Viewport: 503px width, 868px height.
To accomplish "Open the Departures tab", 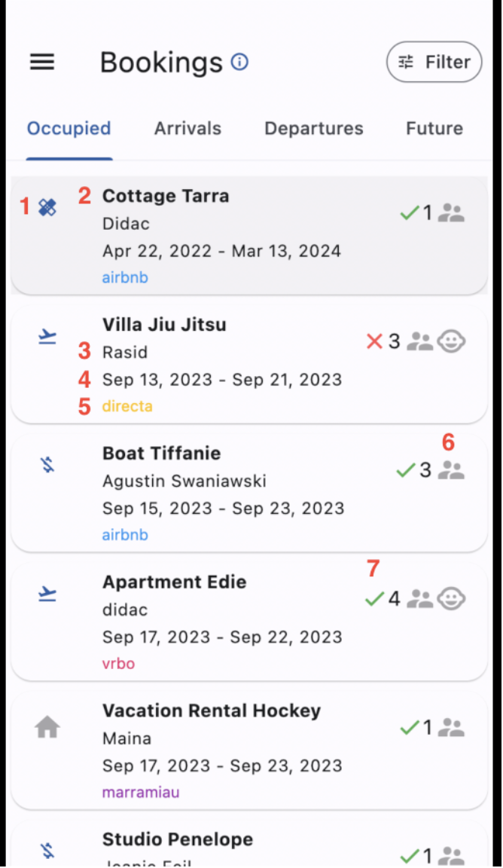I will (x=313, y=128).
